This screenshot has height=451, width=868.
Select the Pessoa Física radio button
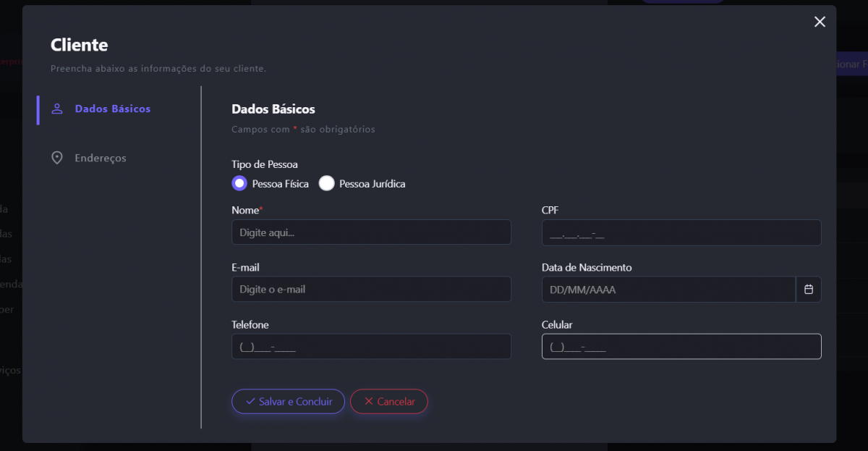coord(239,183)
